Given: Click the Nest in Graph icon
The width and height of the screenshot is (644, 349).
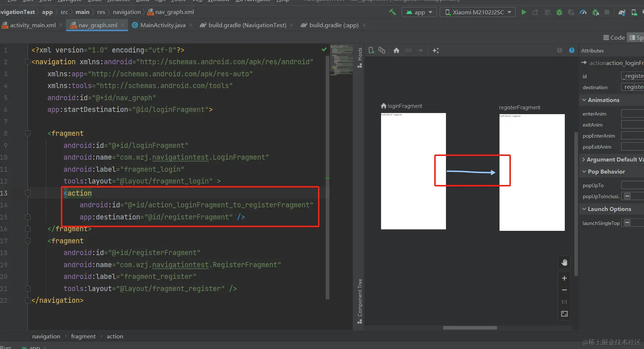Looking at the screenshot, I should tap(382, 50).
